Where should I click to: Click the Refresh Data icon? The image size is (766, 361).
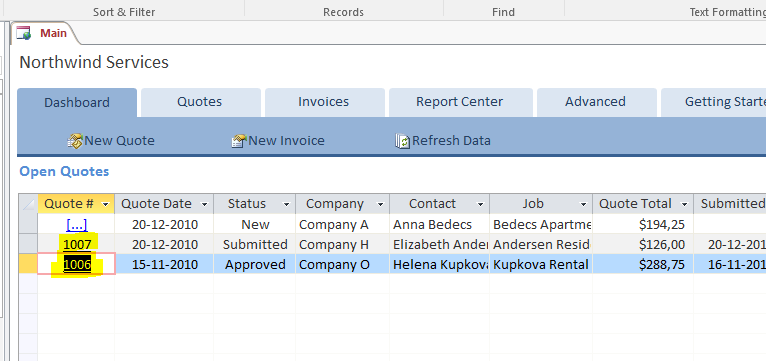coord(403,141)
